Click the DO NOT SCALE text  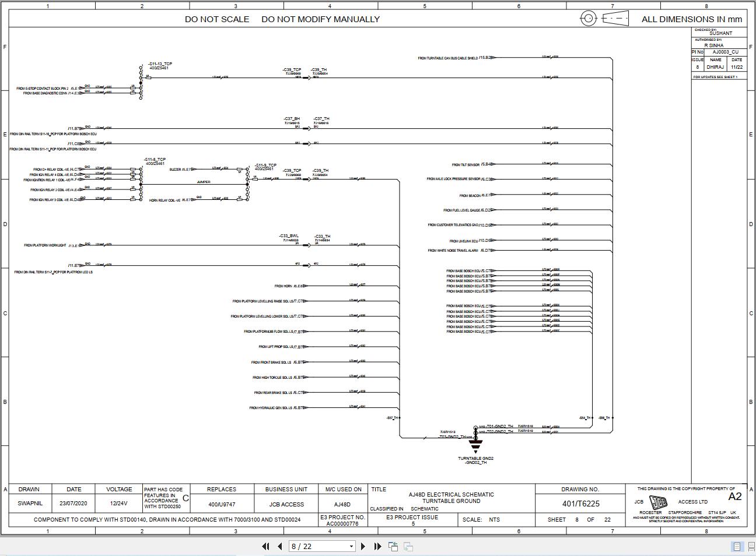pyautogui.click(x=217, y=19)
